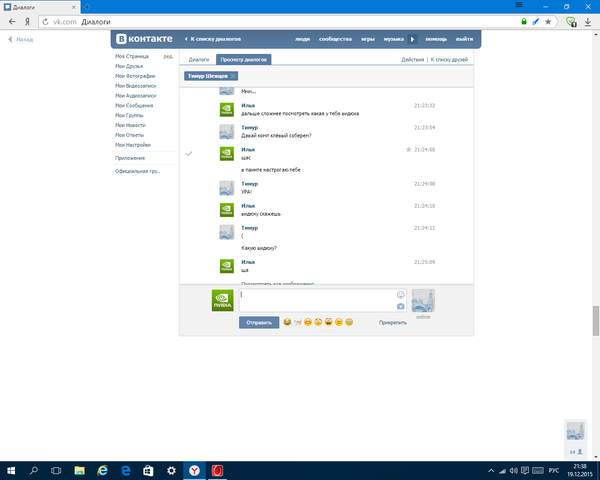Star the message from Илья at 21:24:00

coord(408,149)
